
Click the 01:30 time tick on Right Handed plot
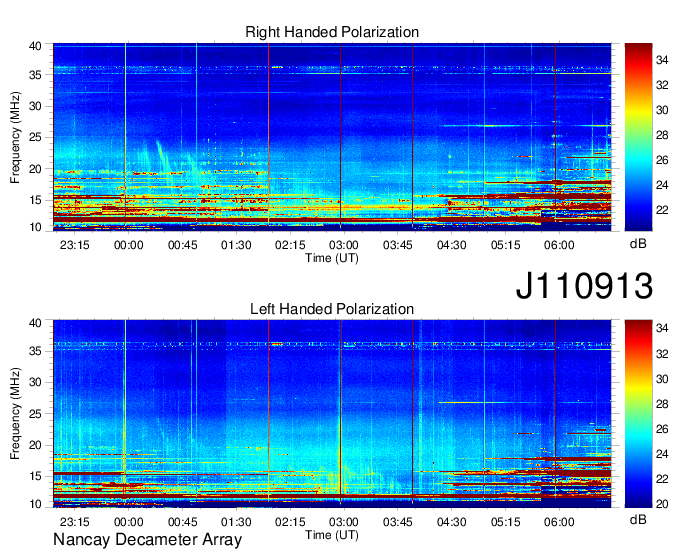[236, 245]
